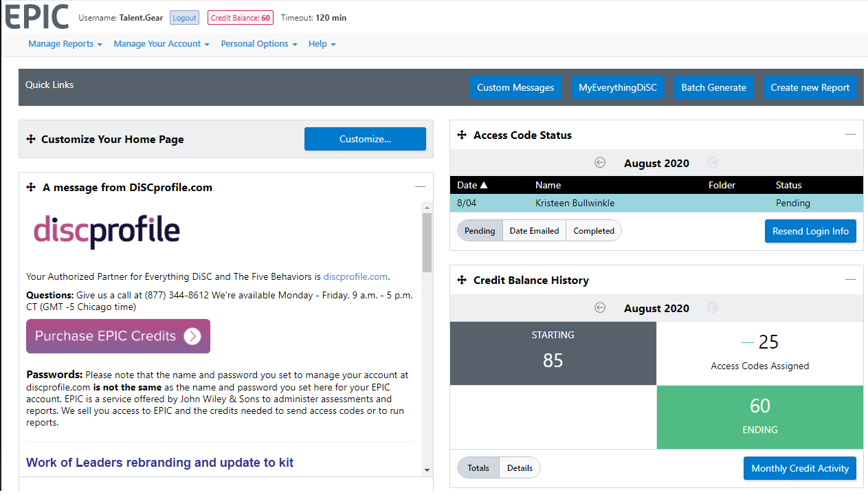868x495 pixels.
Task: Open the discprofile.com link
Action: [x=355, y=276]
